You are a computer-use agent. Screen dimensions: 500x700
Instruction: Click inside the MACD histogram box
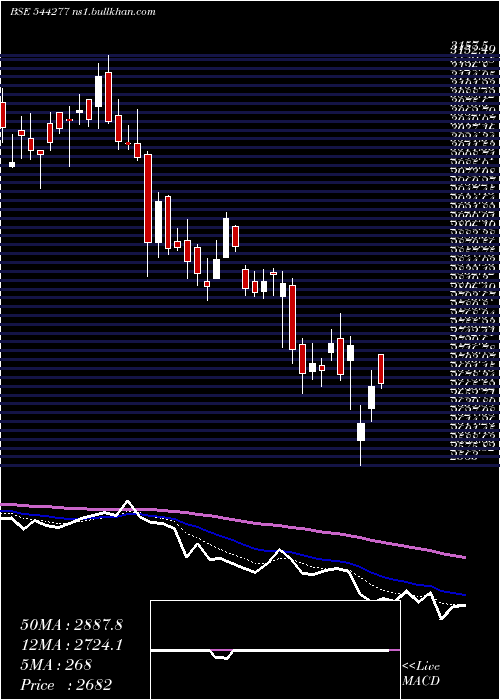275,650
